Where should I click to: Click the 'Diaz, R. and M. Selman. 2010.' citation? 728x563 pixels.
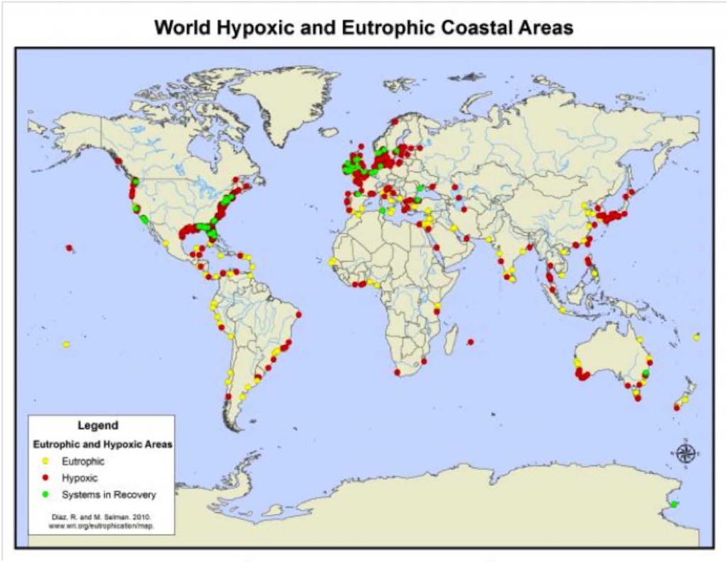click(101, 517)
